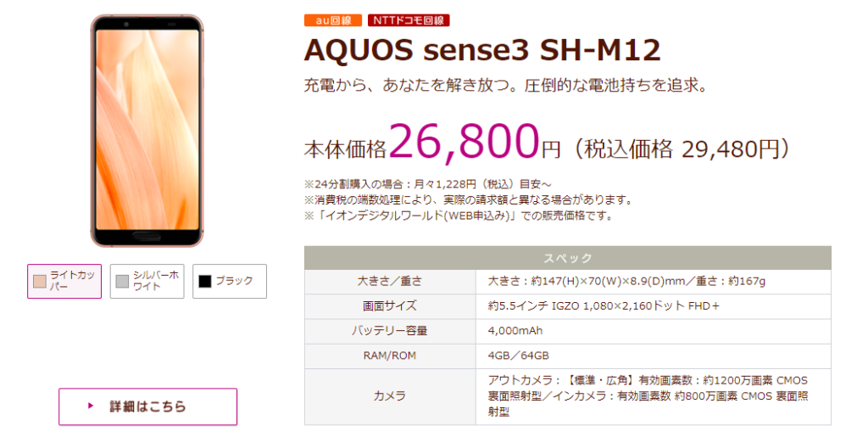Click the NTTドコモ回線 red badge
The width and height of the screenshot is (868, 437).
pyautogui.click(x=409, y=20)
